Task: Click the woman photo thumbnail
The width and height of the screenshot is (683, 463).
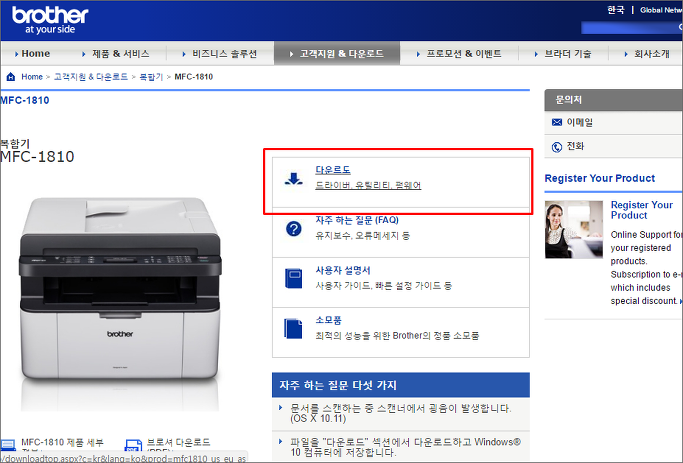Action: pos(573,230)
